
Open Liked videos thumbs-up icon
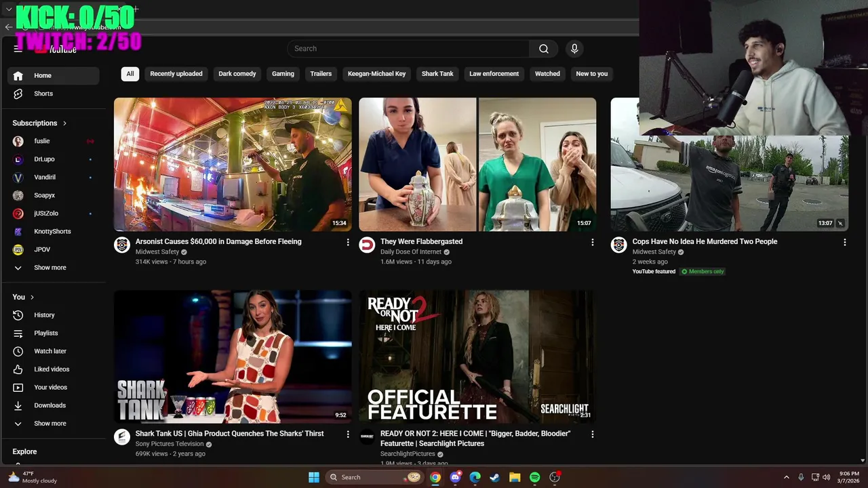pos(18,369)
